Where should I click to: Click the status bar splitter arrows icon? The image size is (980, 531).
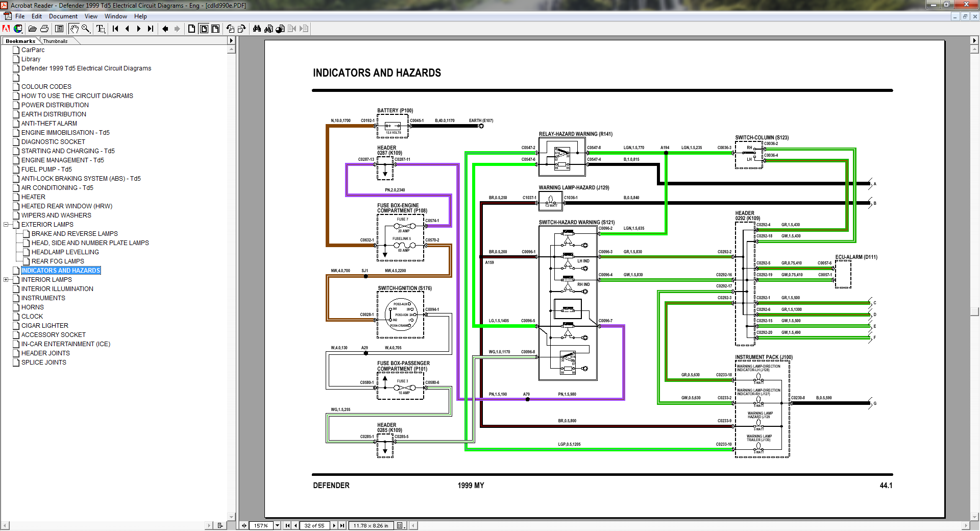[244, 525]
